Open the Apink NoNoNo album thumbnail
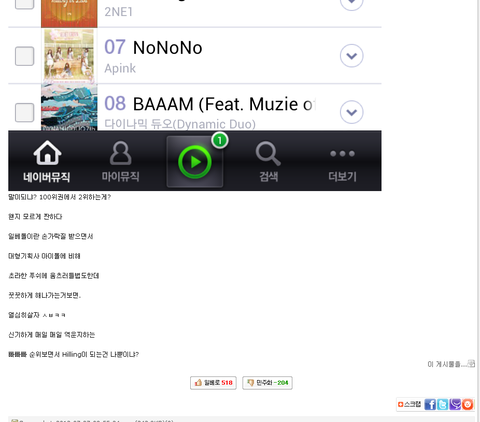Screen dimensions: 480x422 [69, 56]
